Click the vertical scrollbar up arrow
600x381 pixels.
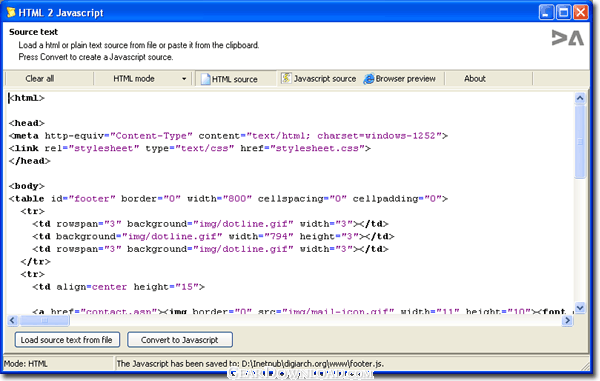580,98
